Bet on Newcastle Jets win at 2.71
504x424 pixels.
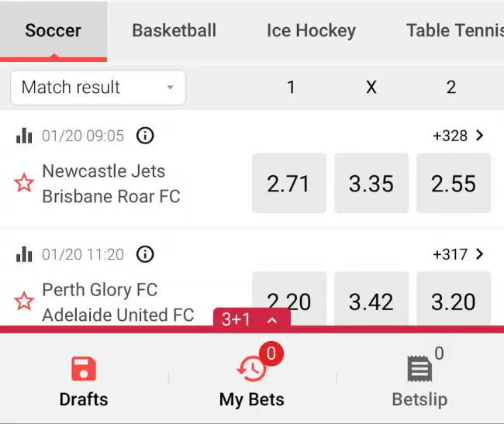pos(288,183)
